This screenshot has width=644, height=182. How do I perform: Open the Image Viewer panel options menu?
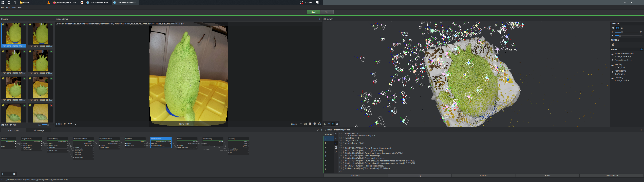coord(319,19)
